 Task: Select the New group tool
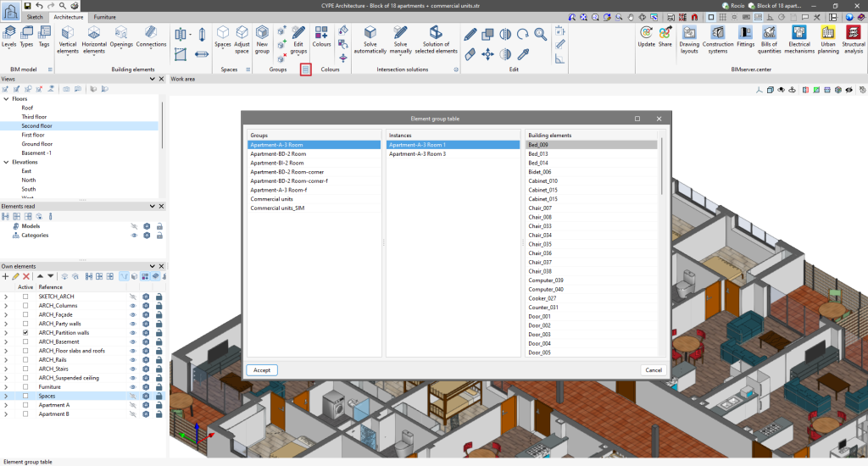(x=262, y=38)
